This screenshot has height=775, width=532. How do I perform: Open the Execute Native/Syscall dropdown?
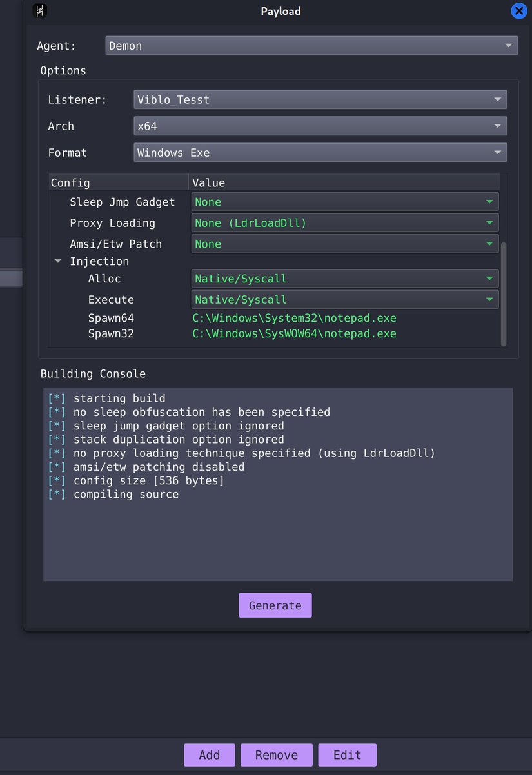[x=345, y=300]
